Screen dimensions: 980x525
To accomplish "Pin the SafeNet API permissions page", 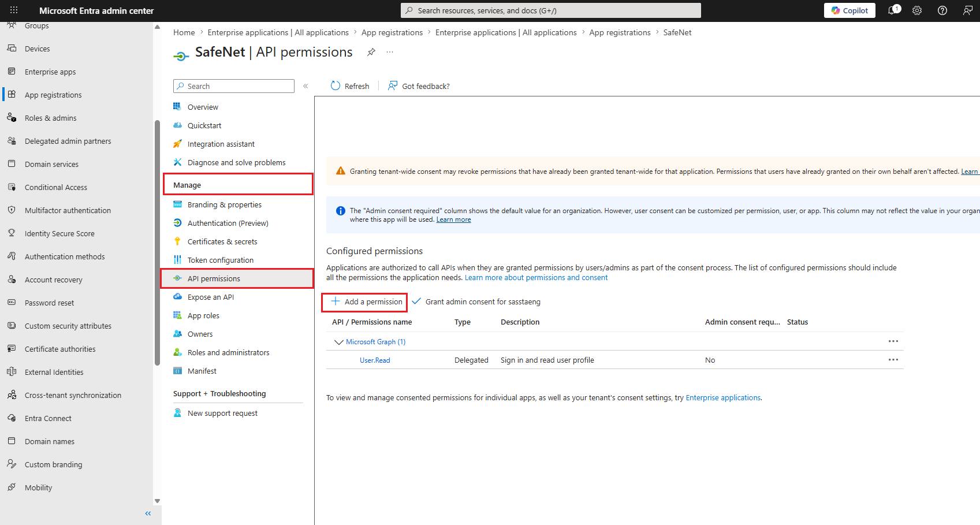I will point(371,52).
